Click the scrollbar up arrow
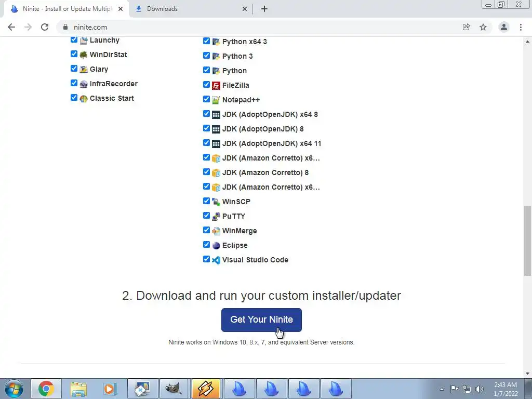Image resolution: width=532 pixels, height=399 pixels. (528, 42)
